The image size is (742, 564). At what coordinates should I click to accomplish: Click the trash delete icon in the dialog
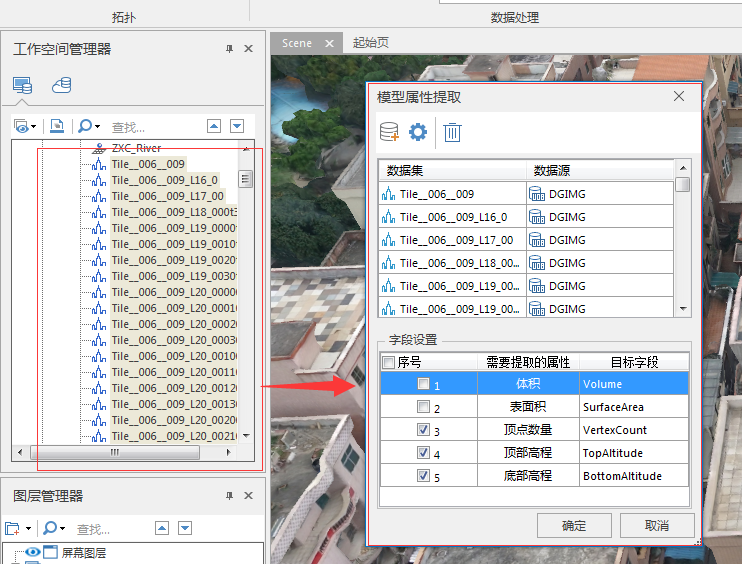[x=452, y=132]
